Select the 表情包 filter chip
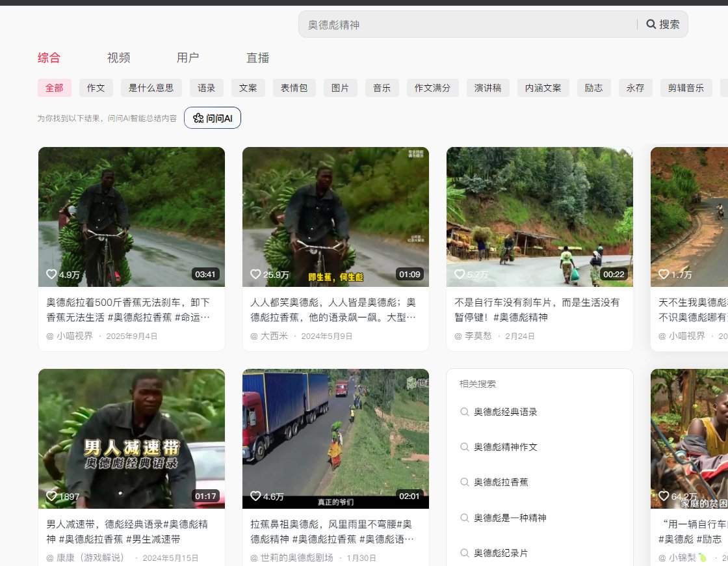This screenshot has width=728, height=566. [294, 88]
